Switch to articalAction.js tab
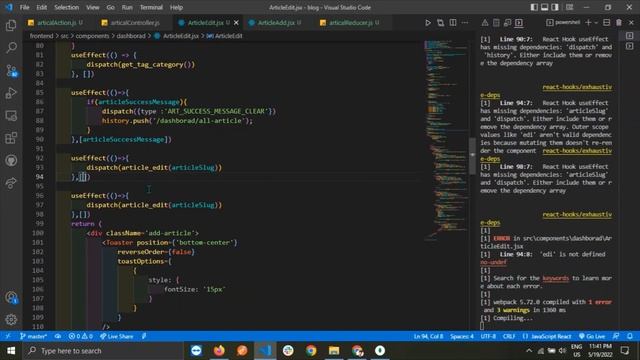Screen dimensions: 640x360 pyautogui.click(x=56, y=23)
